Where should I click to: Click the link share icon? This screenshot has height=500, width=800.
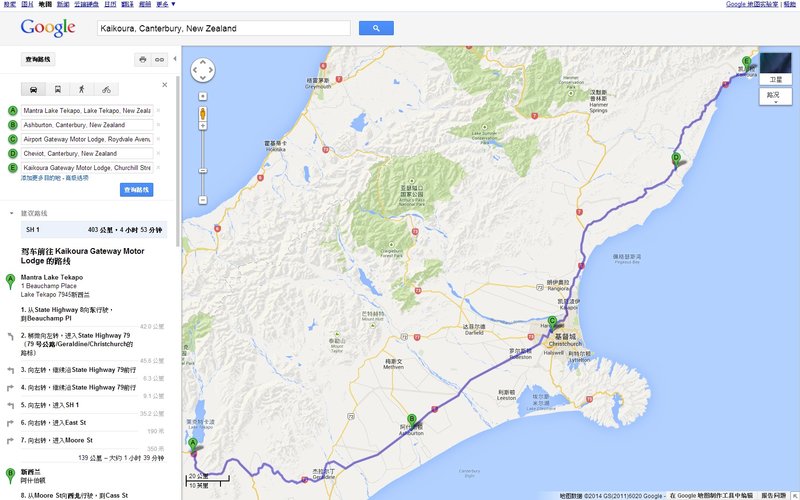(159, 60)
